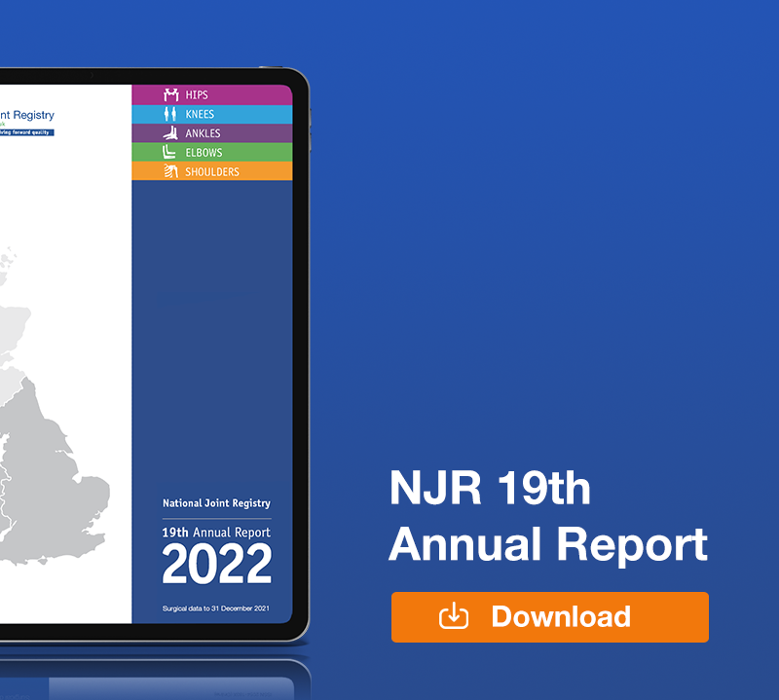Click the download arrow icon

[x=454, y=616]
